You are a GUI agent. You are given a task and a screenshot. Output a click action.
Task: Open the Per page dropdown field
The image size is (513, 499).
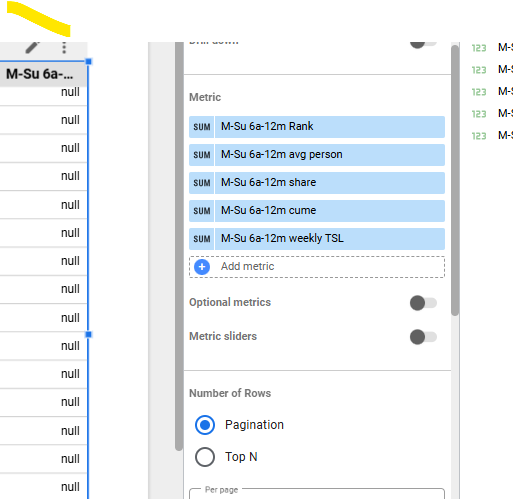pos(317,493)
